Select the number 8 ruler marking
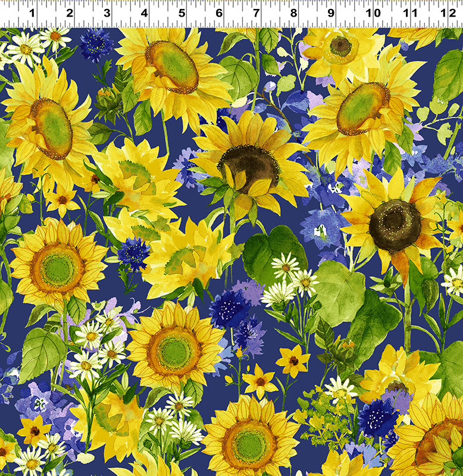This screenshot has height=476, width=463. (294, 13)
